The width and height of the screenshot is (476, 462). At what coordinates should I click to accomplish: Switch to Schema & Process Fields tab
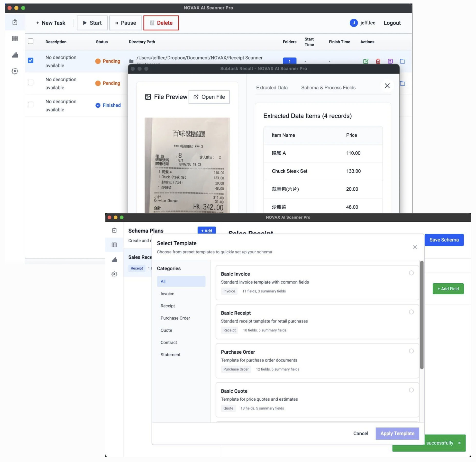tap(328, 88)
